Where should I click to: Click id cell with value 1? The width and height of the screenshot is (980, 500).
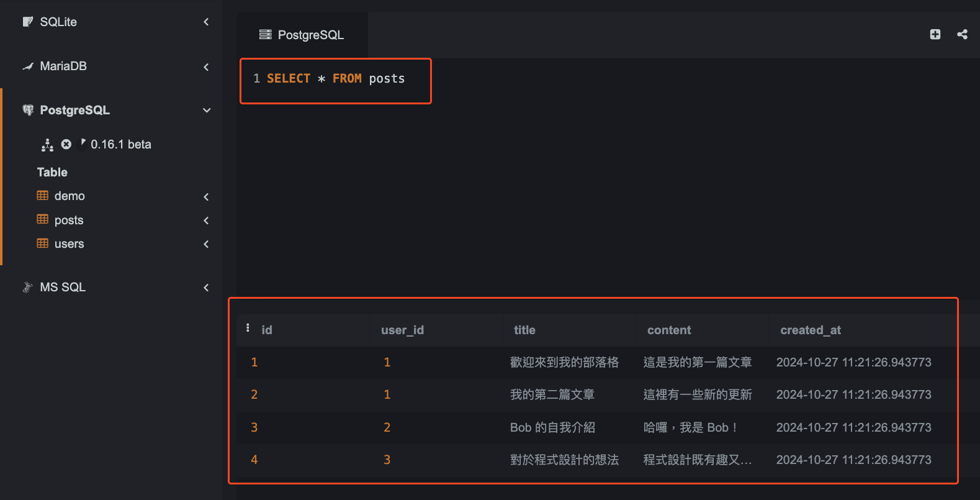(254, 362)
